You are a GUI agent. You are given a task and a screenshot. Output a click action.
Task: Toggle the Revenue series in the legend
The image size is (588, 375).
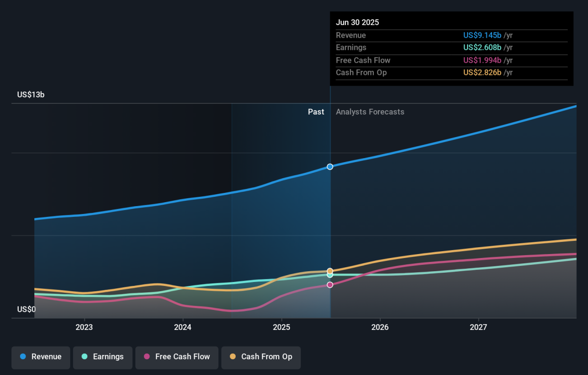pos(41,357)
